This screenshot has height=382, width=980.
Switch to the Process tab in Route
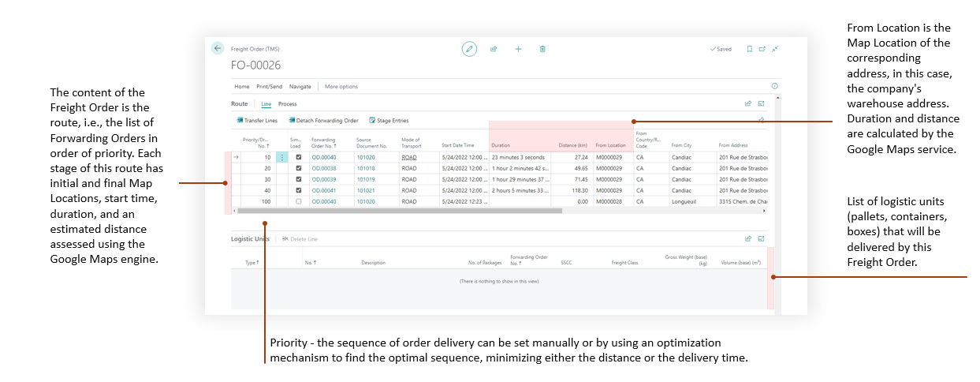click(x=287, y=104)
